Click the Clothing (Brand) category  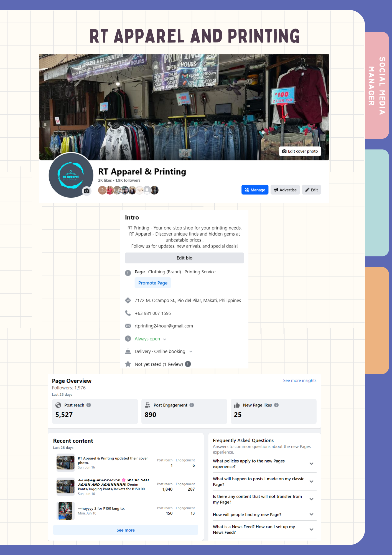(164, 272)
